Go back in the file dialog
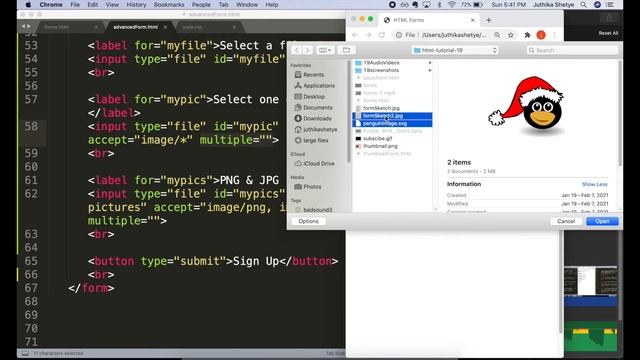640x360 pixels. [297, 50]
